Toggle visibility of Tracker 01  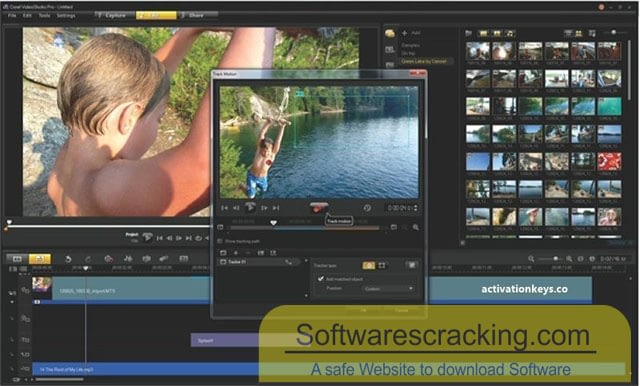click(223, 262)
